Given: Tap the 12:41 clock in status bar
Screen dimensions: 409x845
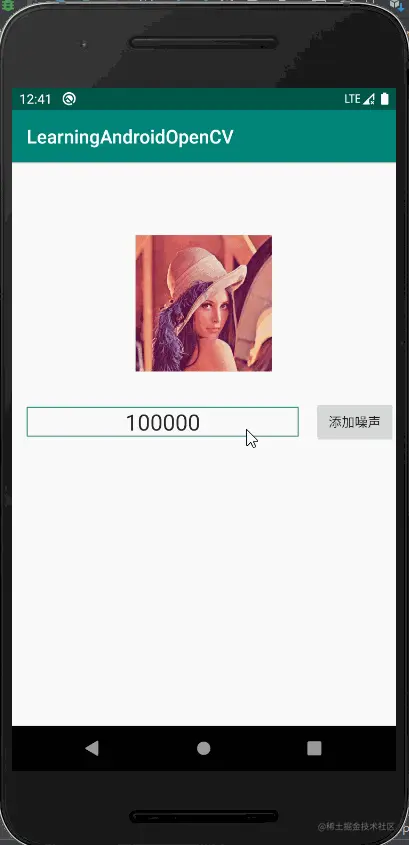Looking at the screenshot, I should pos(35,99).
